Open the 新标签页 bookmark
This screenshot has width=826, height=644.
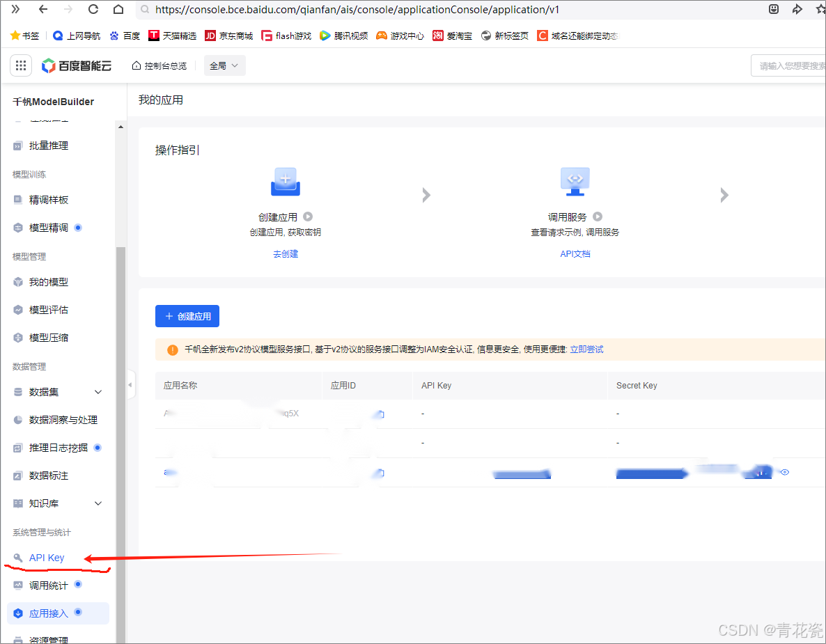point(505,36)
